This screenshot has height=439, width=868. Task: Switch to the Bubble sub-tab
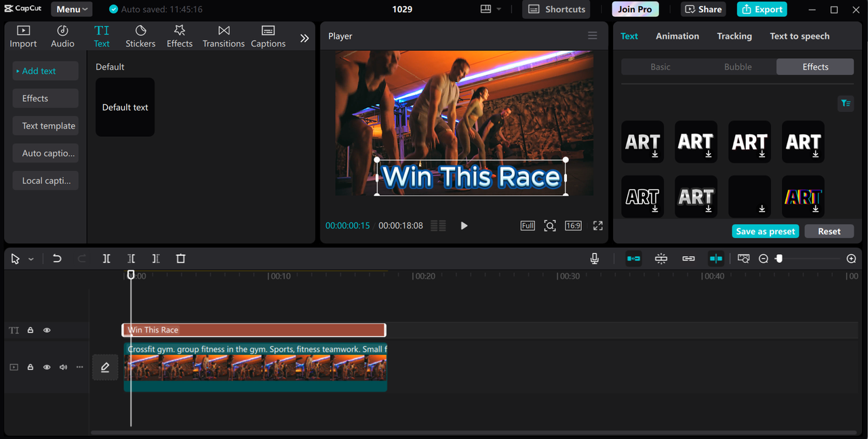pos(738,67)
